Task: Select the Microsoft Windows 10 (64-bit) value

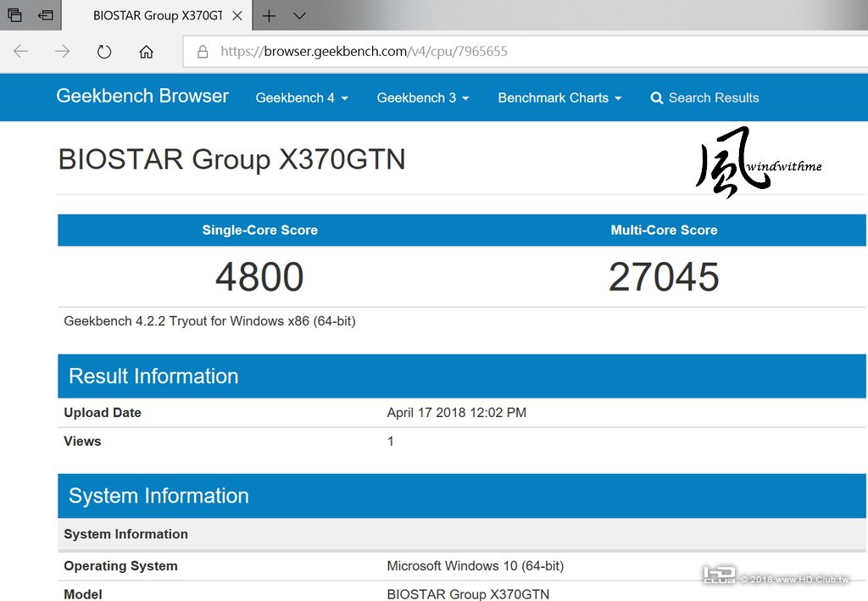Action: tap(476, 566)
